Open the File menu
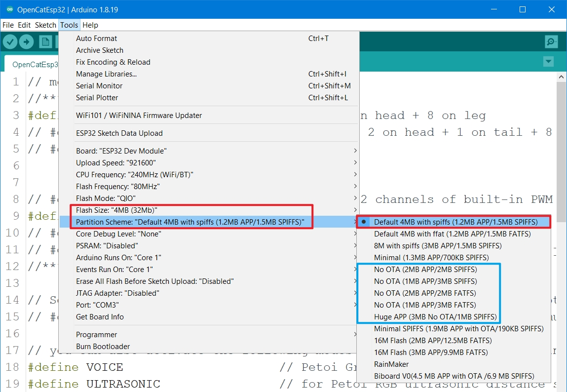This screenshot has width=567, height=392. [8, 25]
